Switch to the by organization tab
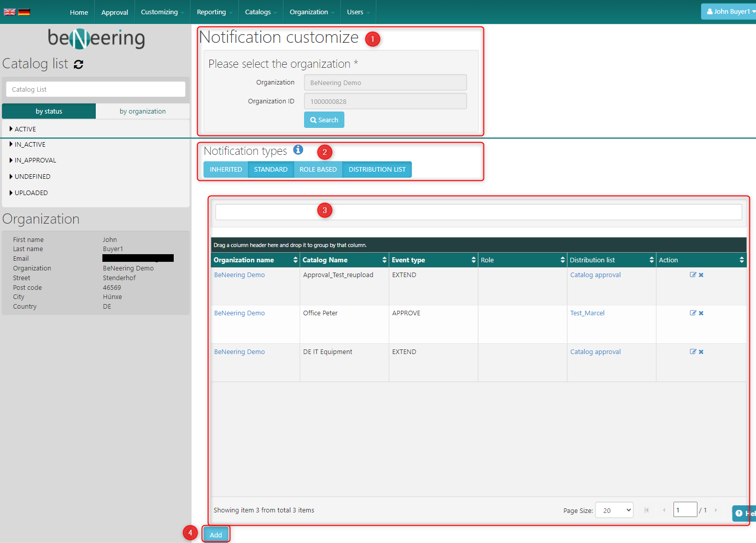 click(x=143, y=112)
